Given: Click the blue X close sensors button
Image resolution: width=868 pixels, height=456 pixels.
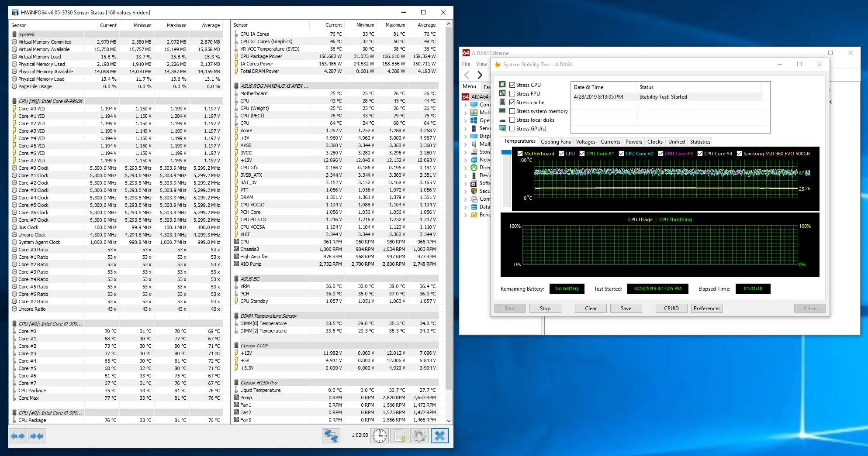Looking at the screenshot, I should (440, 435).
